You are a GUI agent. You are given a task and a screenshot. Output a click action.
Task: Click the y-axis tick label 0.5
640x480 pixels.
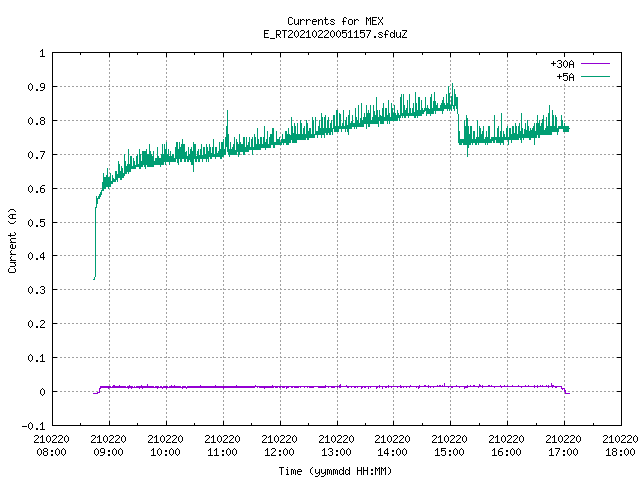click(x=36, y=223)
